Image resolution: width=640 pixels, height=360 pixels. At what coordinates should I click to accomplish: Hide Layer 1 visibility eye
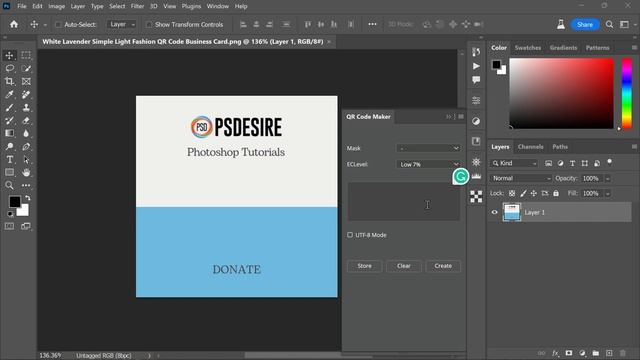click(494, 212)
